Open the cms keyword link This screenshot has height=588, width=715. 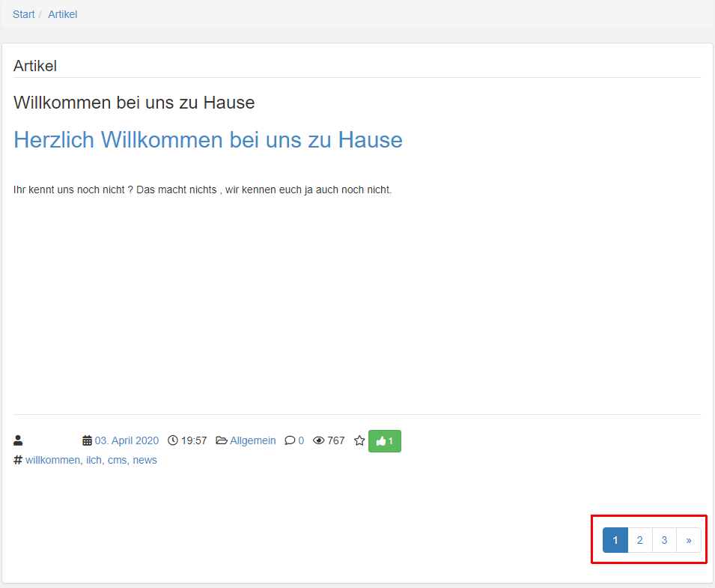pyautogui.click(x=118, y=460)
